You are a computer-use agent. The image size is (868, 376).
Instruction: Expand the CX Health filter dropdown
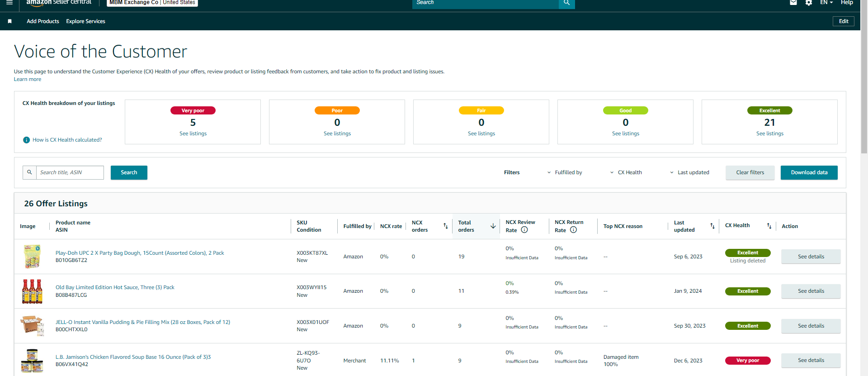click(x=626, y=172)
